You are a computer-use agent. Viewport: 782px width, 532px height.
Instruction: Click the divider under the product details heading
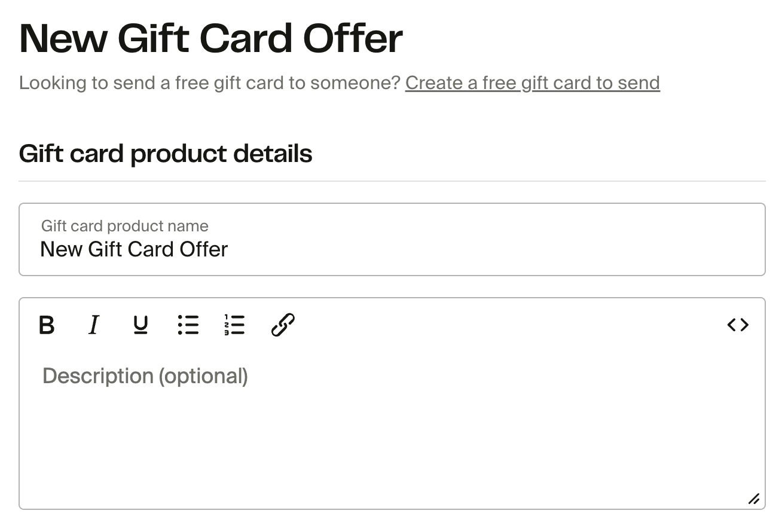pyautogui.click(x=392, y=181)
